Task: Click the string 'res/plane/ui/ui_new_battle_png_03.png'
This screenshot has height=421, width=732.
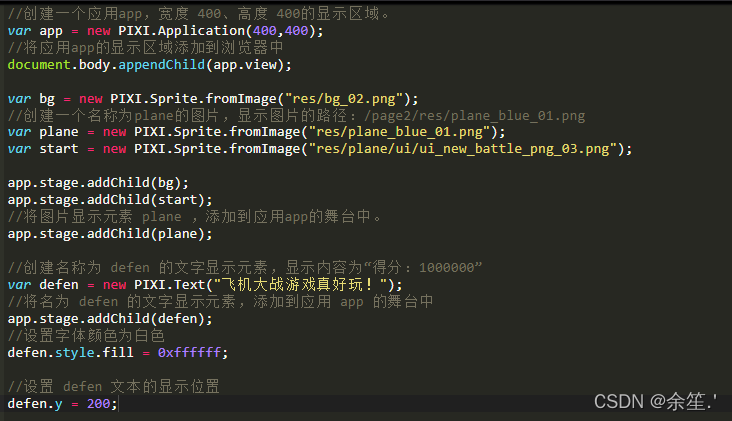Action: click(x=463, y=149)
